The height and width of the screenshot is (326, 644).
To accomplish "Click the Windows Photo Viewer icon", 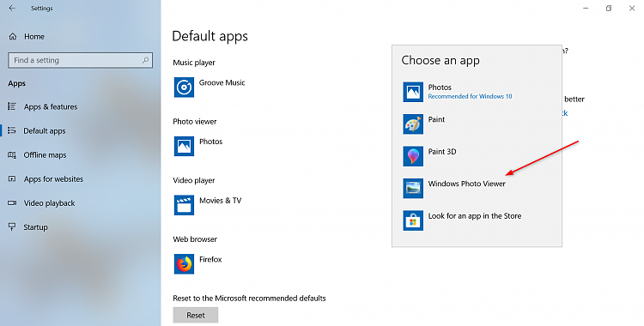I will (x=413, y=188).
